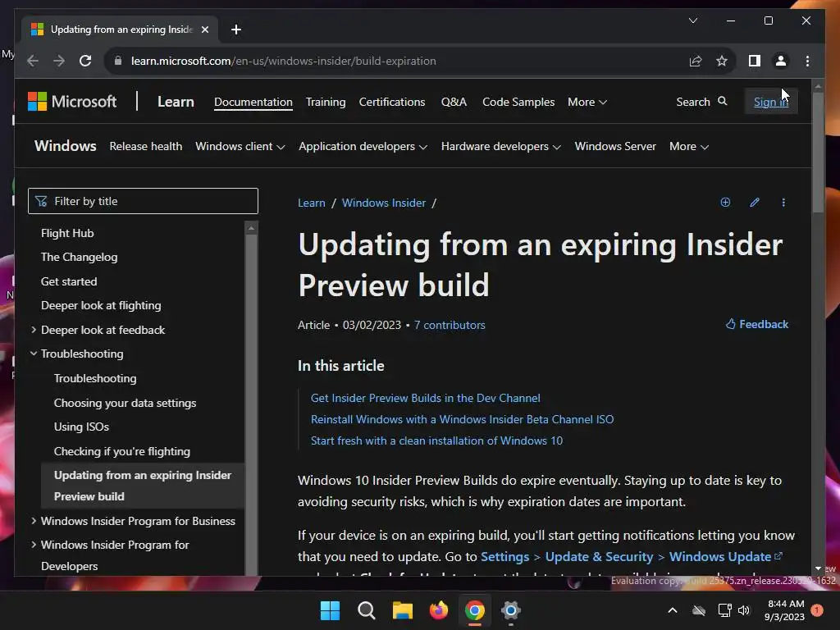Open the Learn home link
The height and width of the screenshot is (630, 840).
pyautogui.click(x=176, y=102)
